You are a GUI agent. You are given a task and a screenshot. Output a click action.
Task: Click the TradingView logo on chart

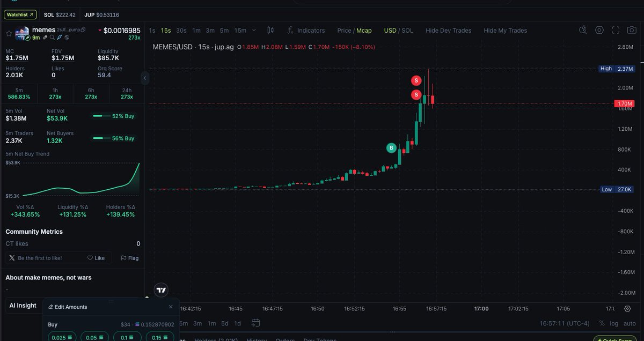click(160, 290)
